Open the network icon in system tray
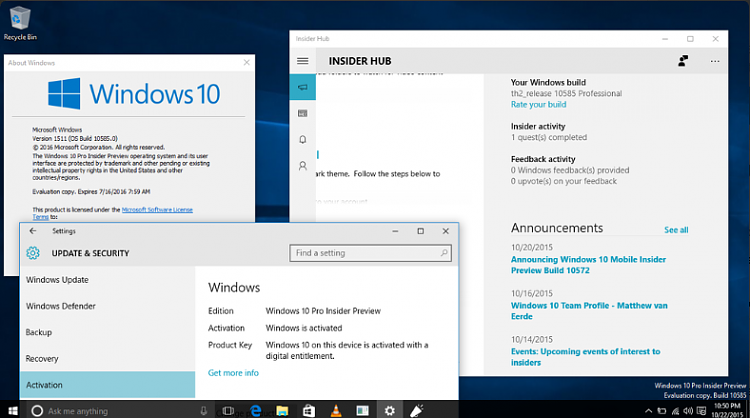Screen dimensions: 750x418 [x=675, y=411]
